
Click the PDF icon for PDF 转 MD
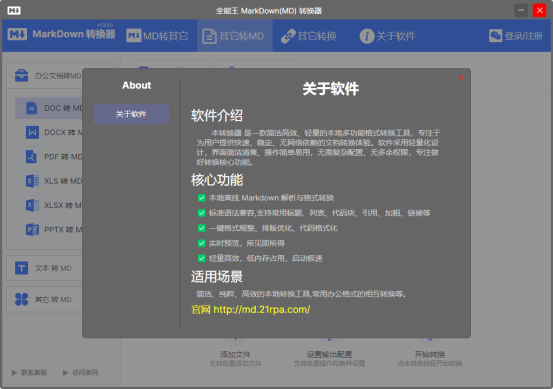pyautogui.click(x=31, y=157)
